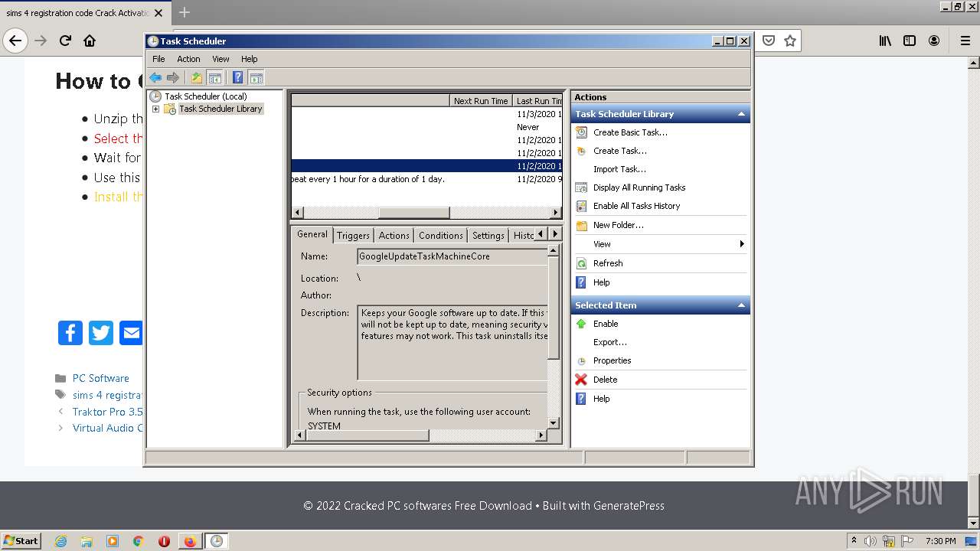Click New Folder action
980x551 pixels.
[619, 225]
